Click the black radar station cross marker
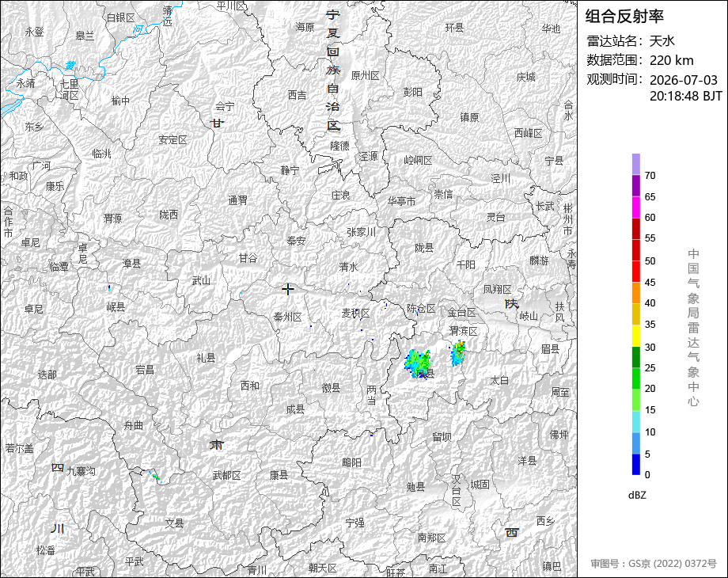The height and width of the screenshot is (578, 728). (288, 289)
